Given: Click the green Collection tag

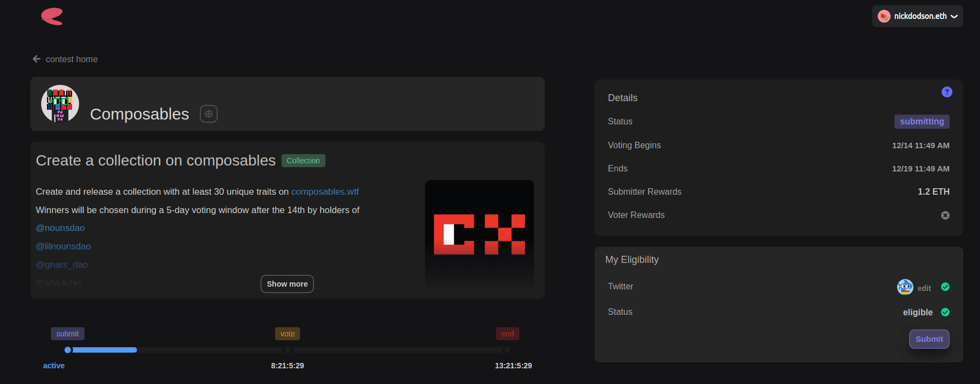Looking at the screenshot, I should pos(303,161).
